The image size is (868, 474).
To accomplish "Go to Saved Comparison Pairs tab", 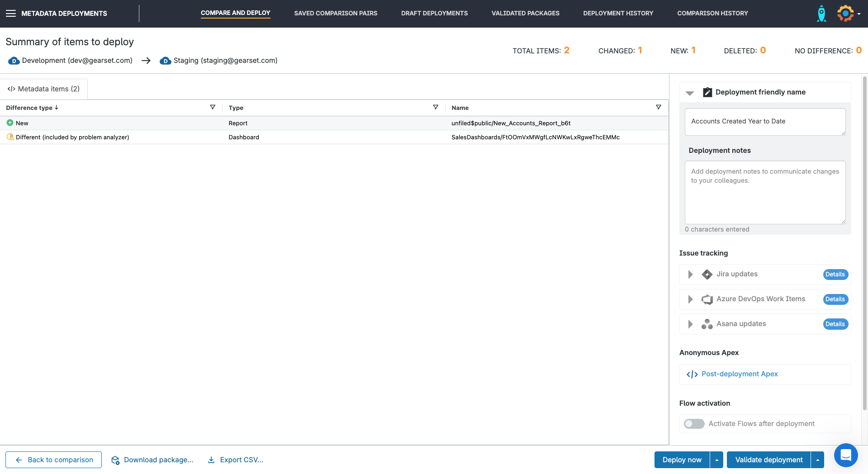I will pos(335,13).
